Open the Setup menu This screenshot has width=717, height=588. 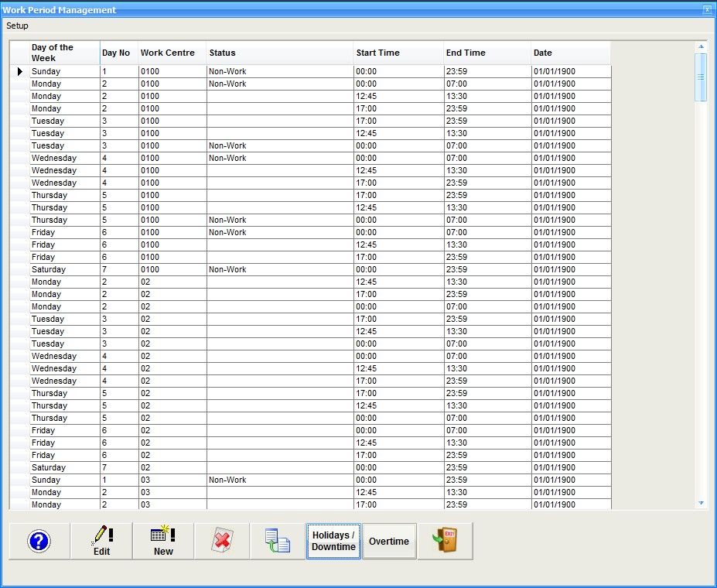pyautogui.click(x=17, y=26)
